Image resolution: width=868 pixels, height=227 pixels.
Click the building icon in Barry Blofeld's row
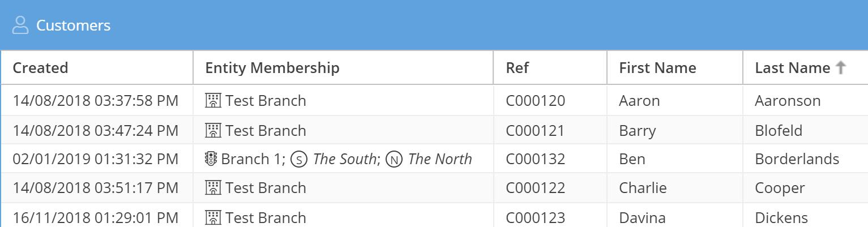(212, 131)
